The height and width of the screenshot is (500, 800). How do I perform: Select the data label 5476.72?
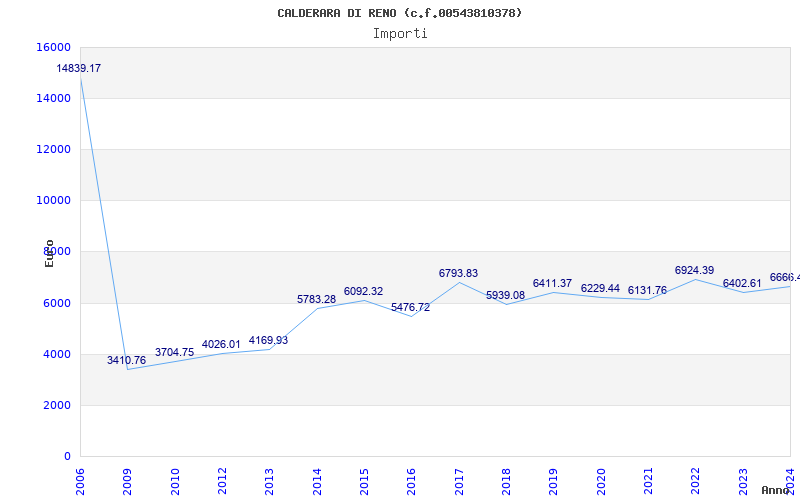tap(411, 308)
